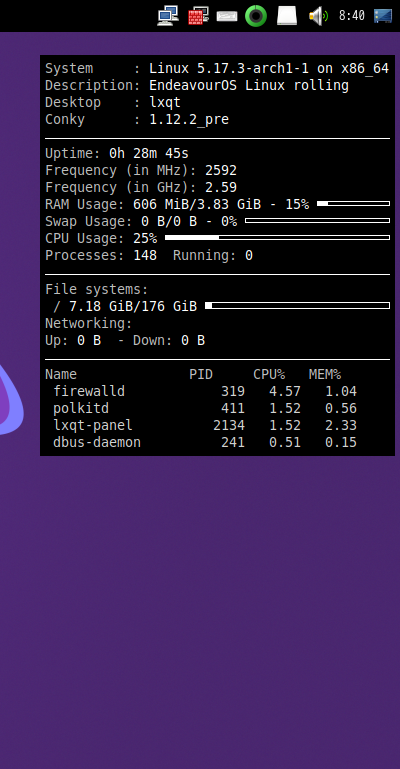
Task: Open the volume speaker icon
Action: [x=318, y=16]
